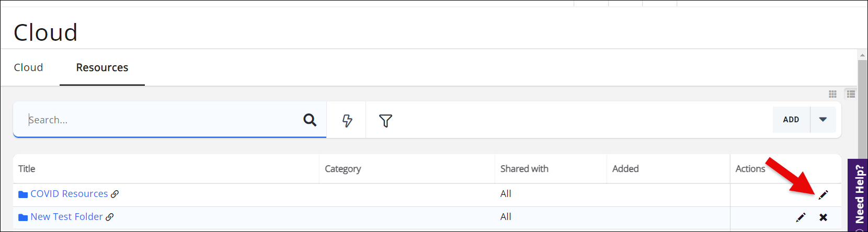The height and width of the screenshot is (232, 868).
Task: Open the COVID Resources folder link
Action: click(69, 194)
